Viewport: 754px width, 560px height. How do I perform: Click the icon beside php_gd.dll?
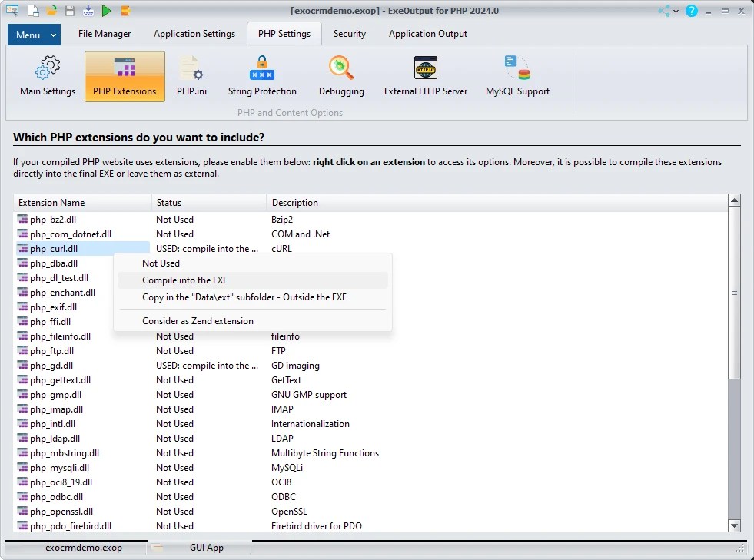coord(22,366)
